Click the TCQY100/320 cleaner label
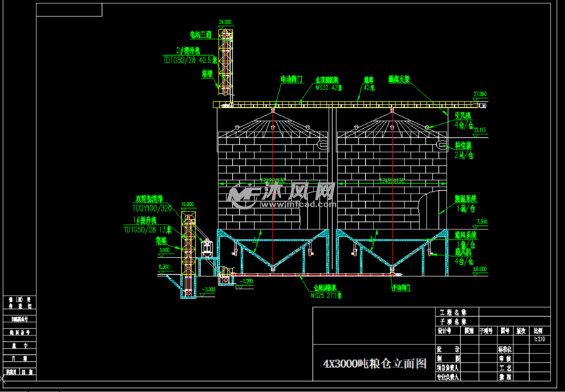Screen dimensions: 565x392 [x=154, y=207]
